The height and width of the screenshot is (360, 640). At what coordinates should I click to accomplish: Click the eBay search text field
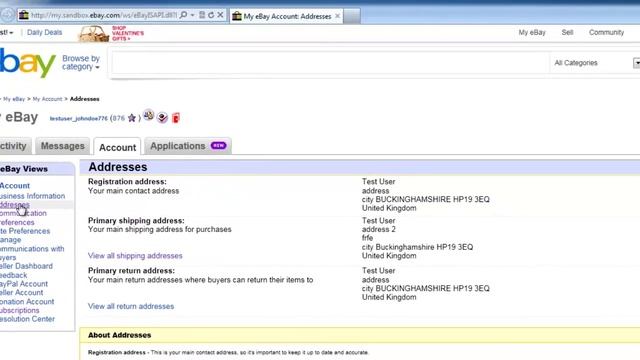331,63
